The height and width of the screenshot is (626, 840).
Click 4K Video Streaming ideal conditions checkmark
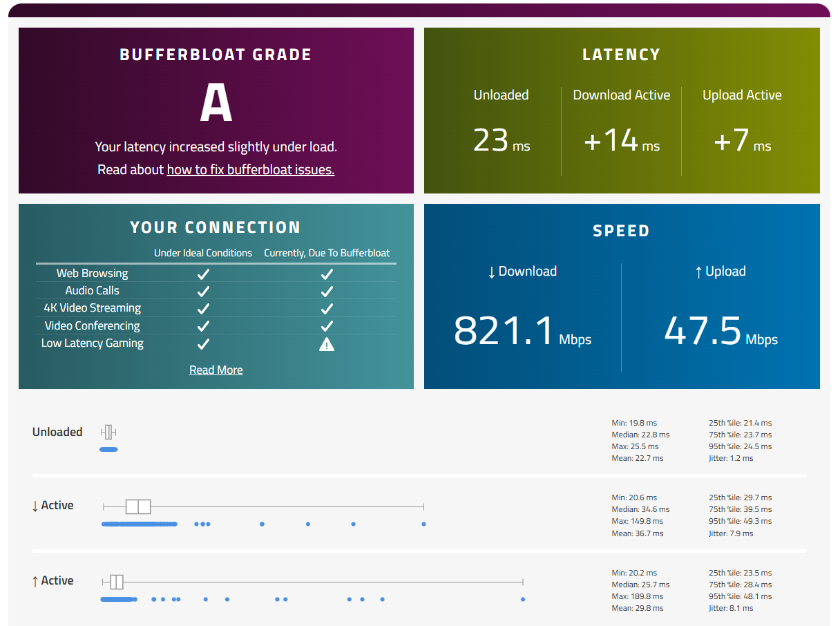pyautogui.click(x=203, y=308)
